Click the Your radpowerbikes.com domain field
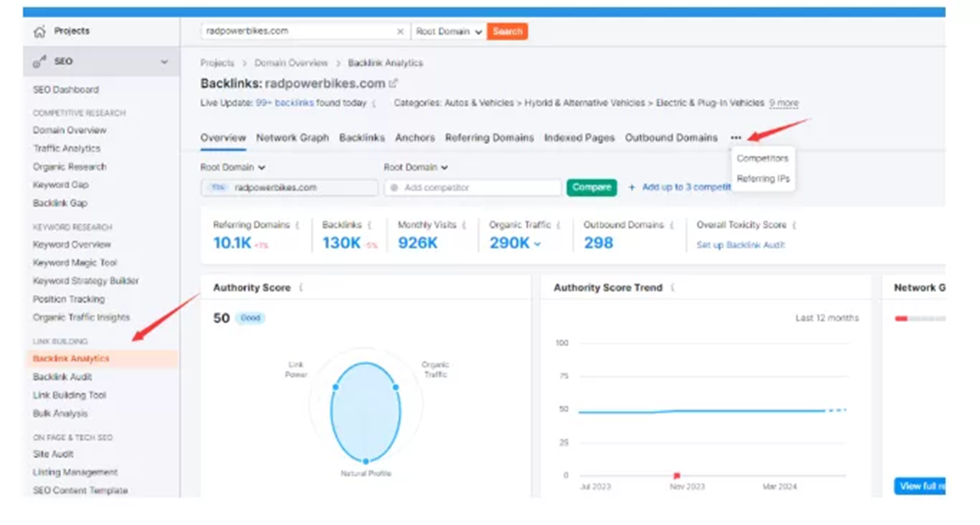The width and height of the screenshot is (980, 525). pos(289,187)
